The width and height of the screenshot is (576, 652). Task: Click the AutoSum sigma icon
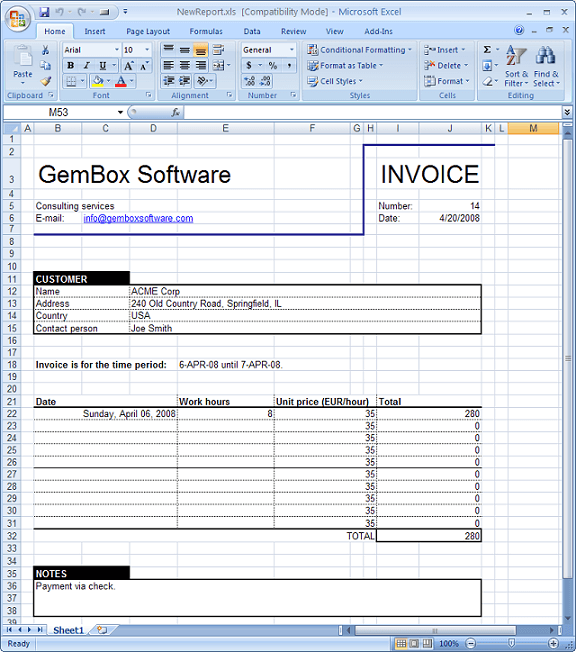click(487, 50)
